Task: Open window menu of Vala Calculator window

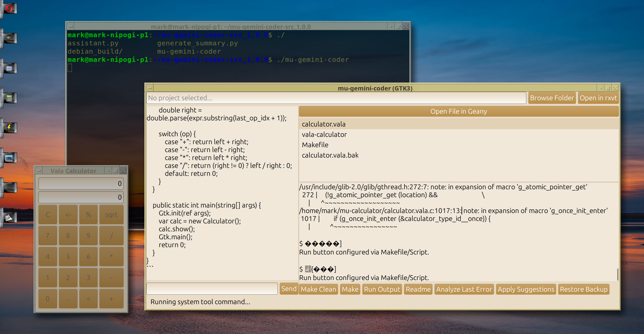Action: 39,171
